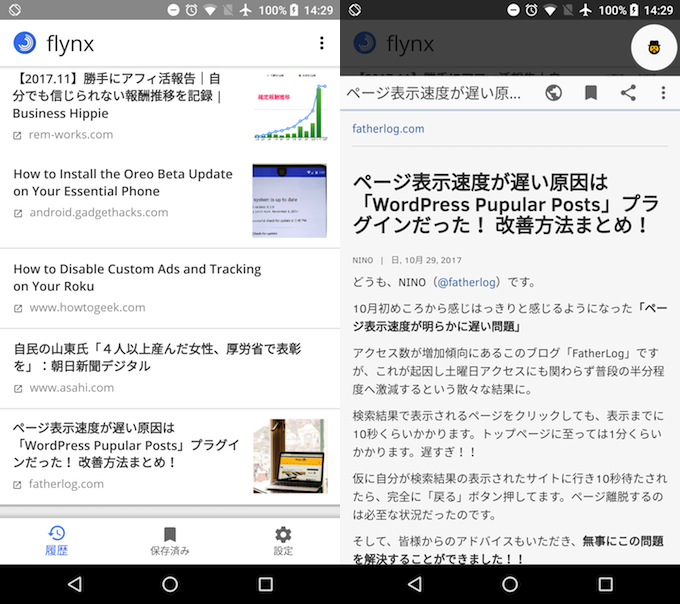The width and height of the screenshot is (680, 604).
Task: Tap the fatherlog.com source link in the list
Action: click(66, 484)
